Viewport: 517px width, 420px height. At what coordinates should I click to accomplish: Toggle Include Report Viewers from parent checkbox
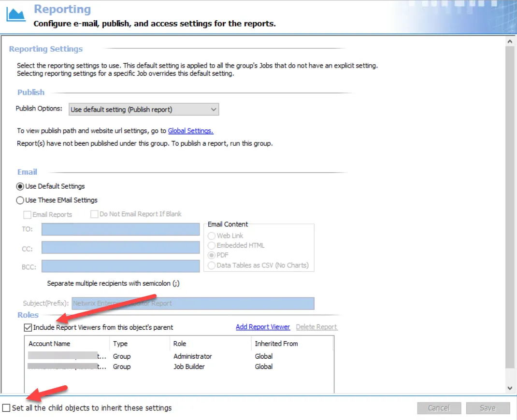click(x=28, y=327)
